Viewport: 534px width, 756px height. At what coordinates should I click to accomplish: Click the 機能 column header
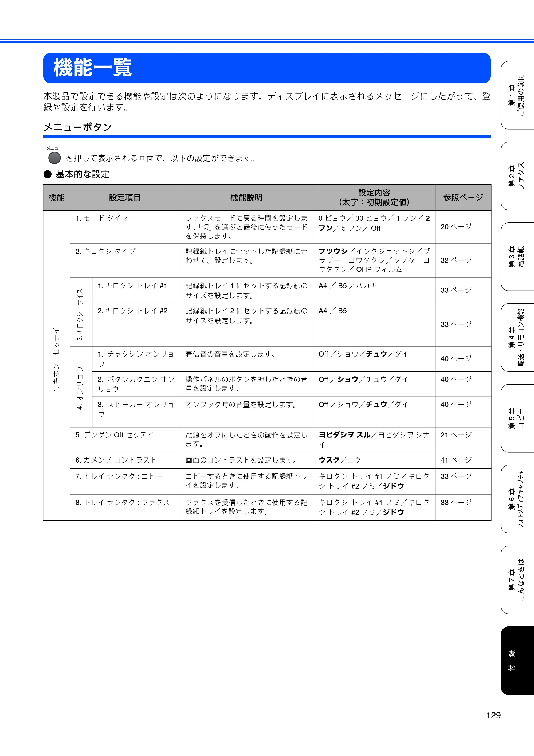[57, 198]
